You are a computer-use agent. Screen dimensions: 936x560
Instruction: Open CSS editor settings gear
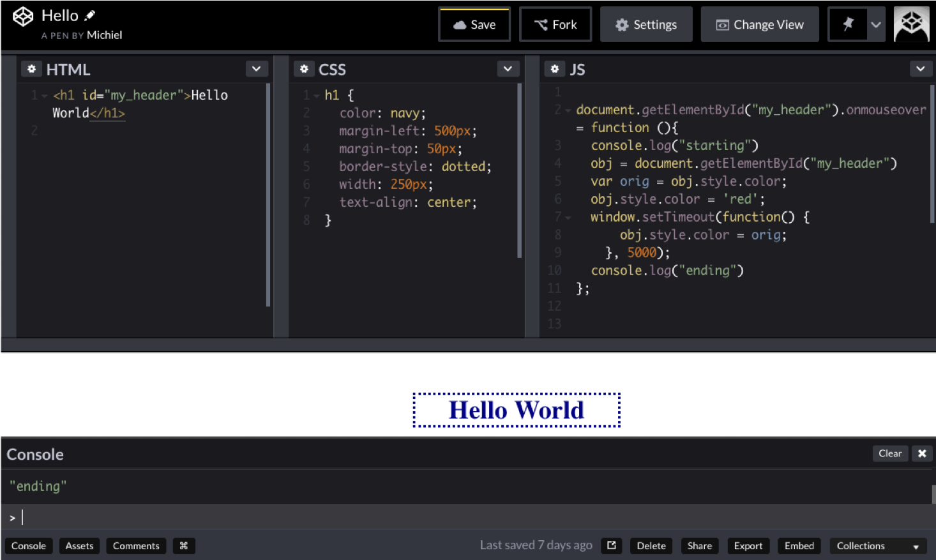pyautogui.click(x=304, y=69)
